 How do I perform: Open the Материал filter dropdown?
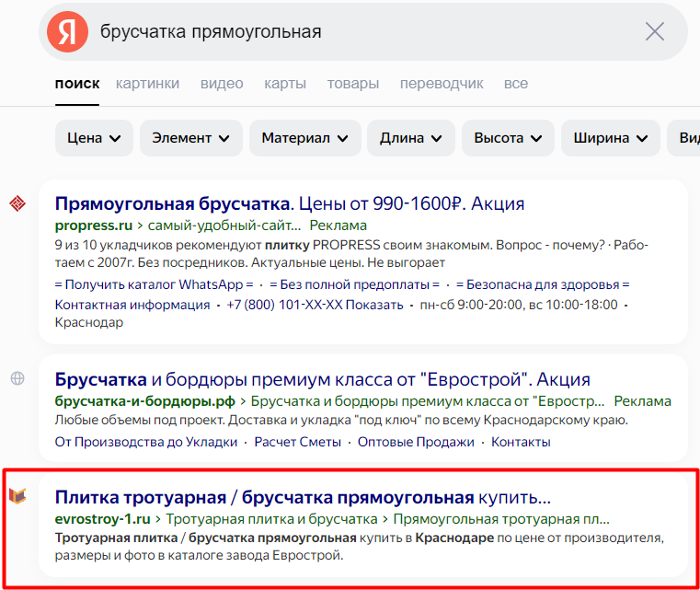pos(304,138)
